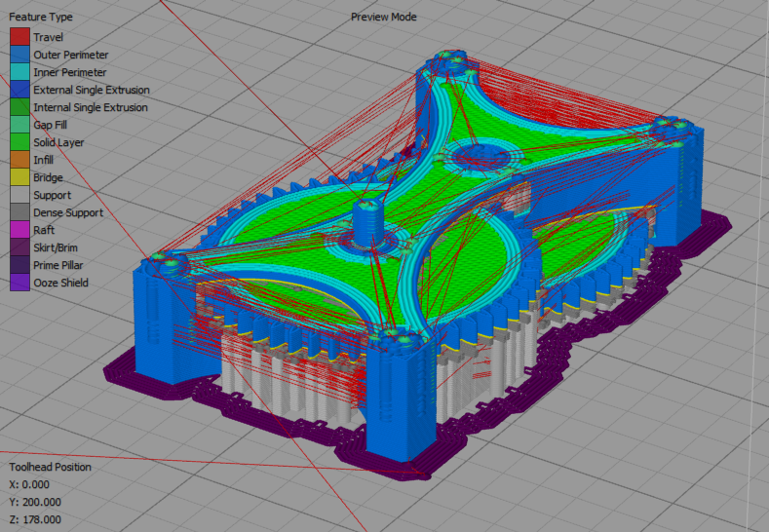Click the red Travel color swatch
Viewport: 769px width, 532px height.
pos(19,37)
